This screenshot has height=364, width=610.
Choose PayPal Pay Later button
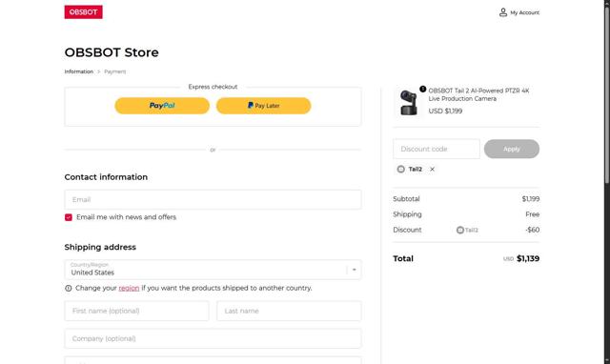pos(263,106)
